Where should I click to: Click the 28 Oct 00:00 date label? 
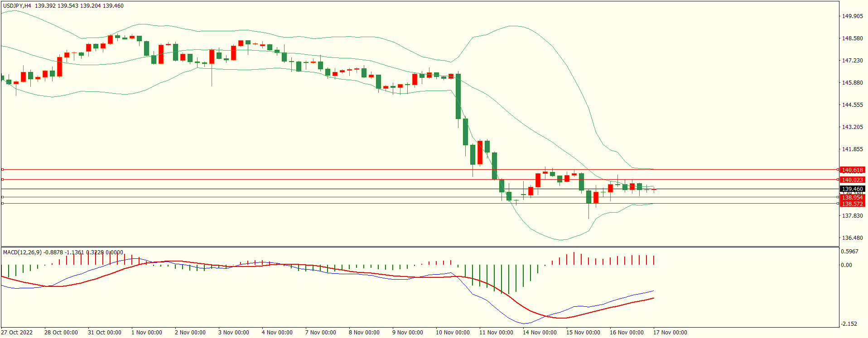coord(61,333)
